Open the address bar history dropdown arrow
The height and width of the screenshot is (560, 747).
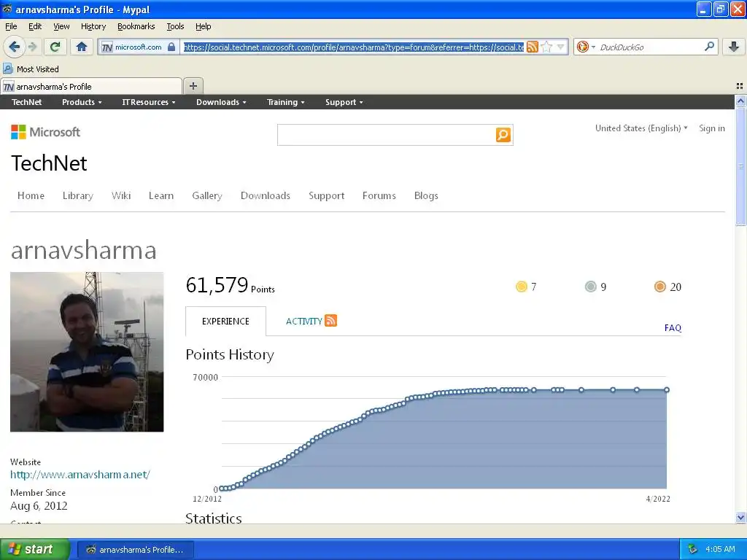point(561,47)
